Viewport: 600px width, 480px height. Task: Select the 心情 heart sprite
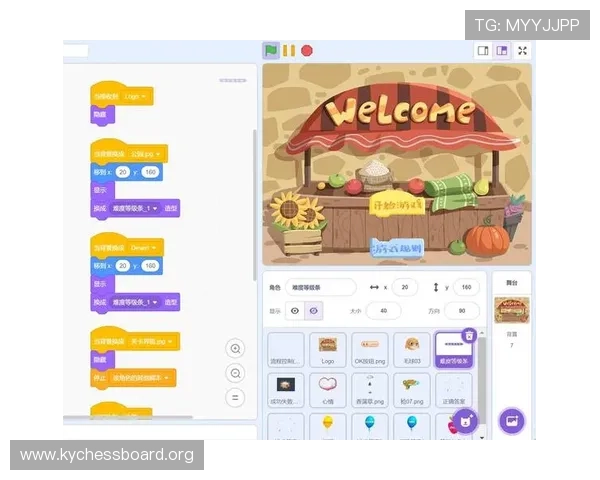[x=328, y=390]
